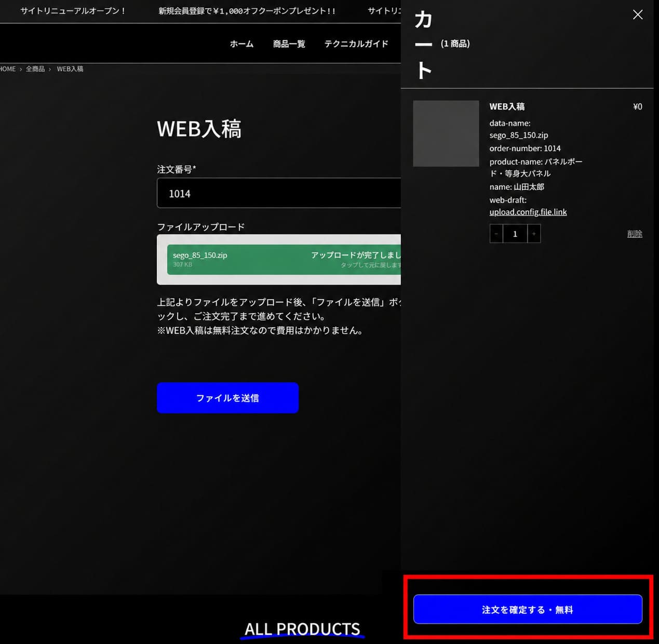Click the name: 山田太郎 cart line
The image size is (659, 644).
point(517,186)
